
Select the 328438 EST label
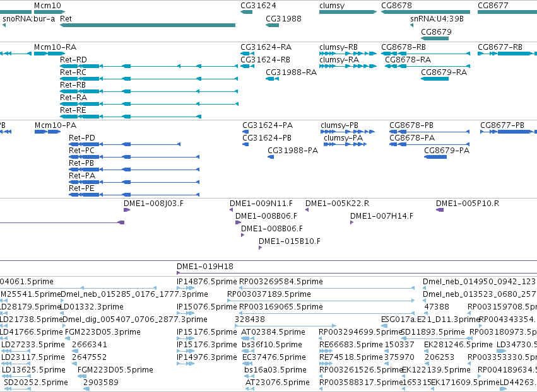(x=250, y=320)
